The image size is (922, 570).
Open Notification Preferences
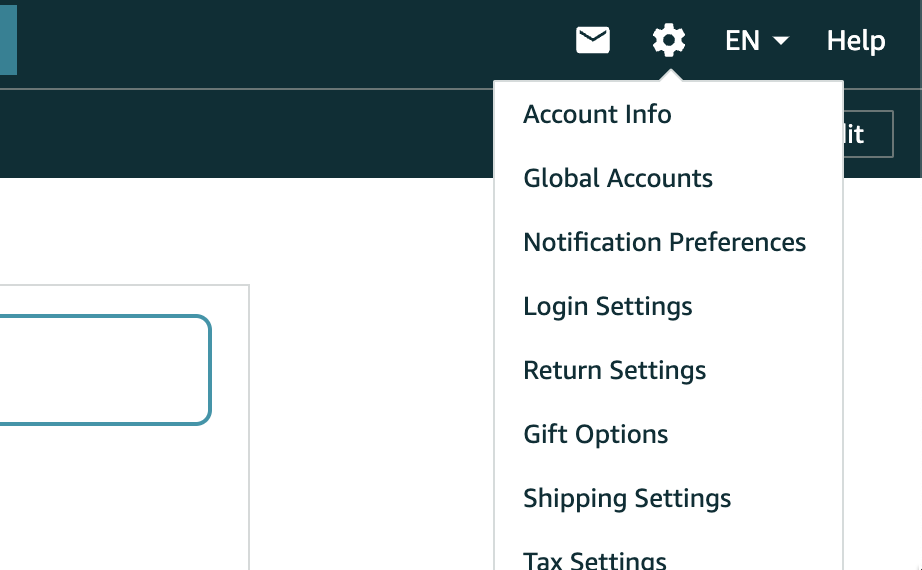(664, 242)
